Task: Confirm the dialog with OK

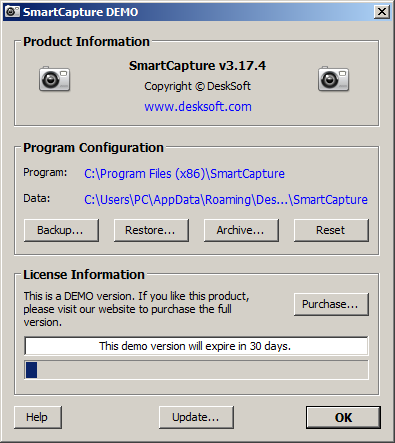Action: coord(343,417)
